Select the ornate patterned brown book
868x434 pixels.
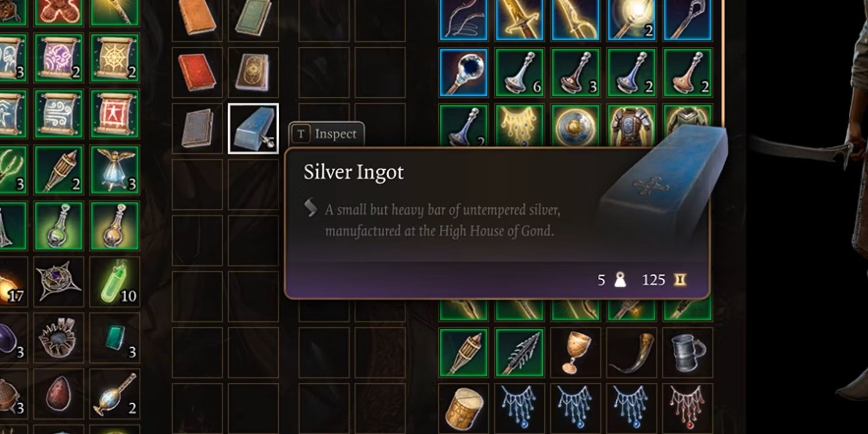(253, 73)
